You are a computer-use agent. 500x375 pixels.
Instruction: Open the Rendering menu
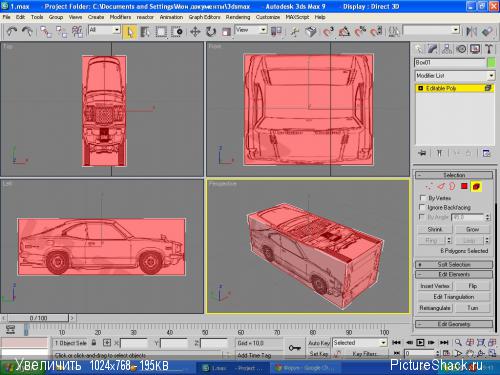point(238,17)
